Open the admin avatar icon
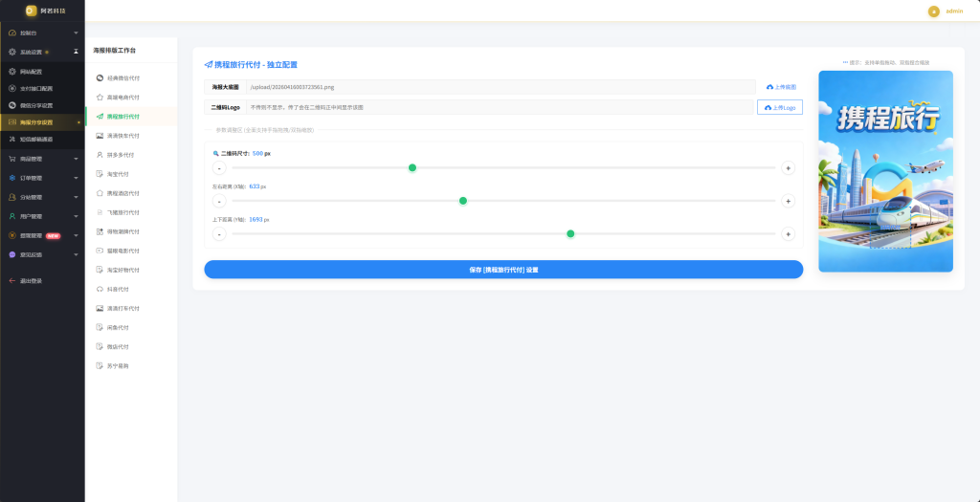Viewport: 980px width, 502px height. coord(934,11)
